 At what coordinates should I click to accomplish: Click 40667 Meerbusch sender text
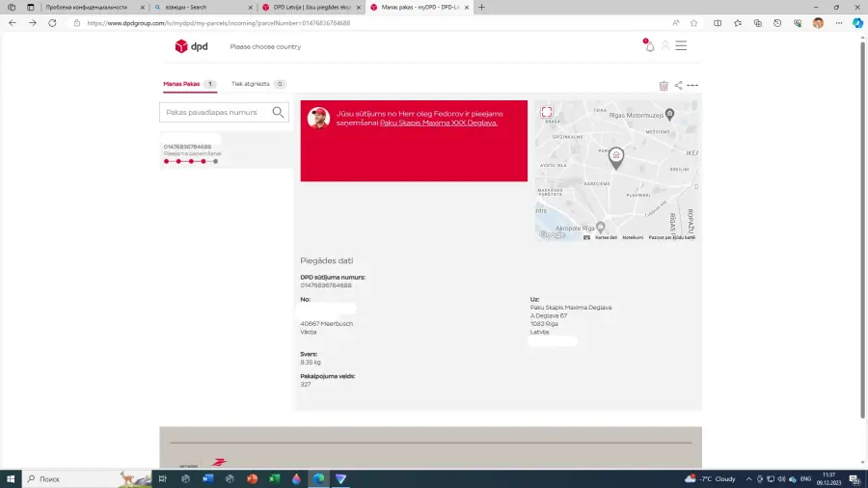click(x=327, y=324)
